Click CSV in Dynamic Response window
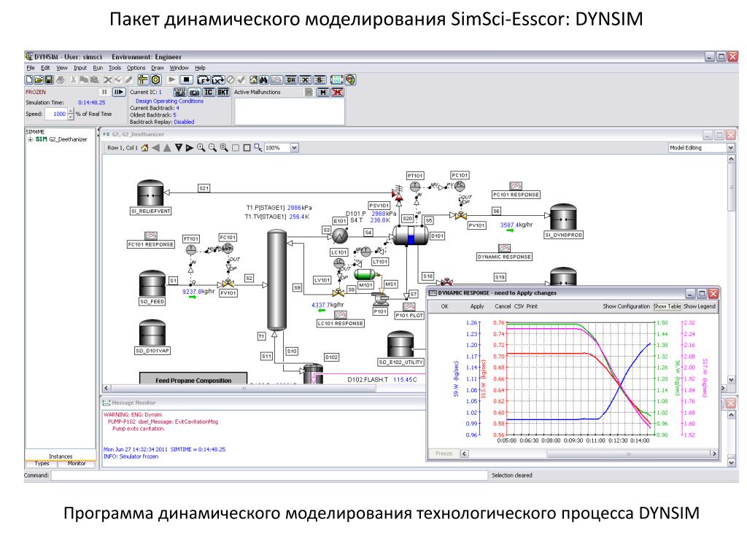Image resolution: width=747 pixels, height=560 pixels. 519,306
